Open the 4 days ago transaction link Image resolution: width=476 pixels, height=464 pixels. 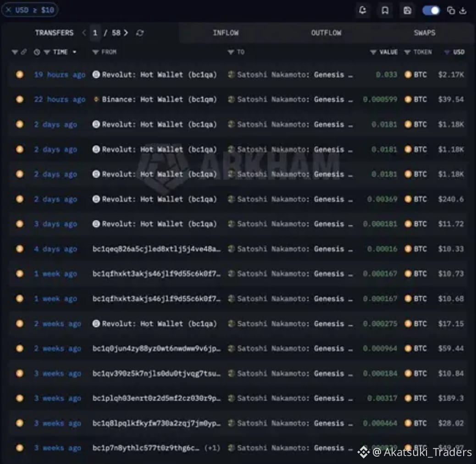coord(55,249)
